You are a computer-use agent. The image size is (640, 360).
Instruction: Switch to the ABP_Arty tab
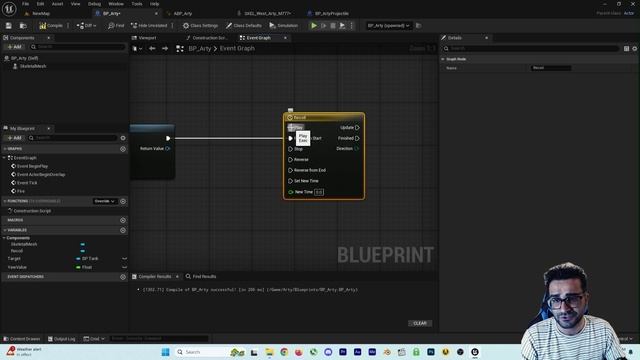(x=182, y=13)
